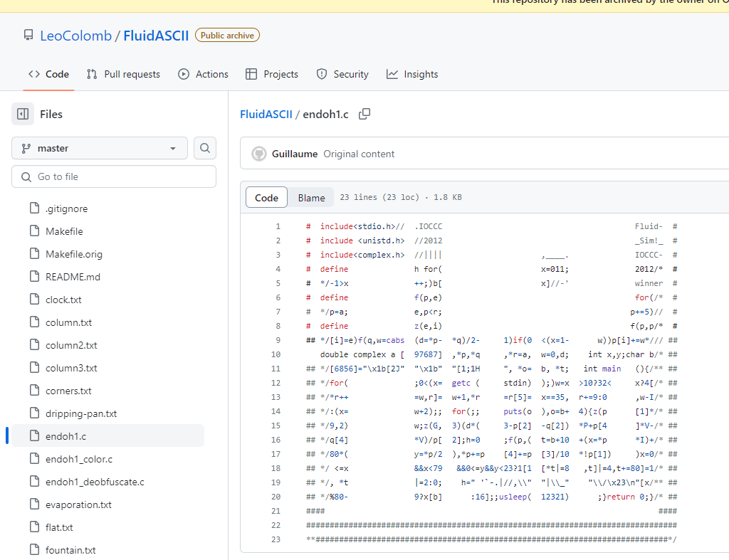Click line number 1 in code

click(x=278, y=226)
